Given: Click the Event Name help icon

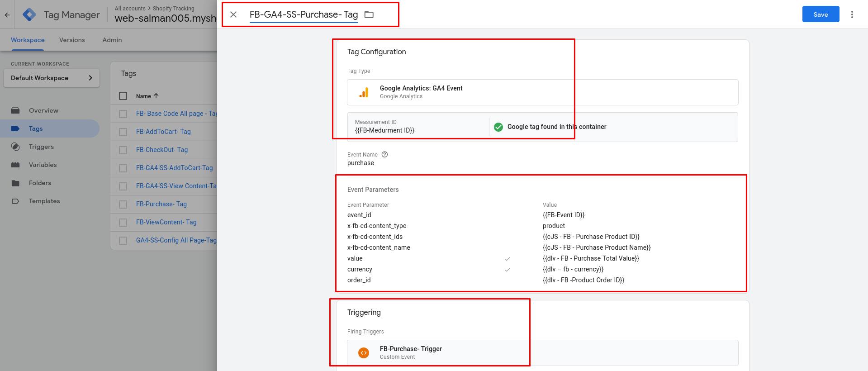Looking at the screenshot, I should point(384,154).
